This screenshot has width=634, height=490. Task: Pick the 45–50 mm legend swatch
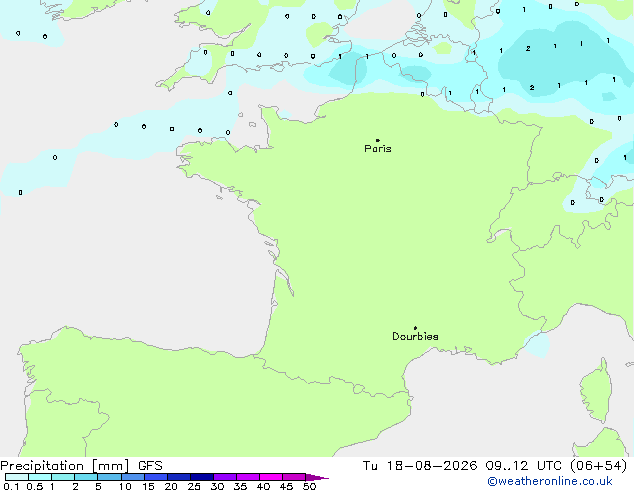pyautogui.click(x=294, y=477)
